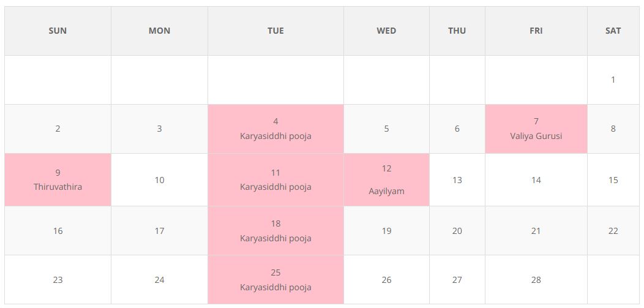Click the TUE column header
The image size is (644, 308).
pyautogui.click(x=275, y=31)
